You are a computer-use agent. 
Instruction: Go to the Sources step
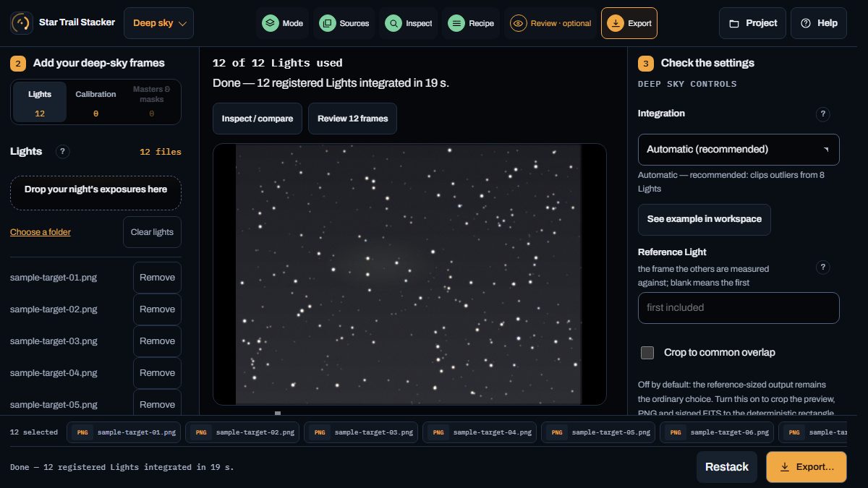345,23
